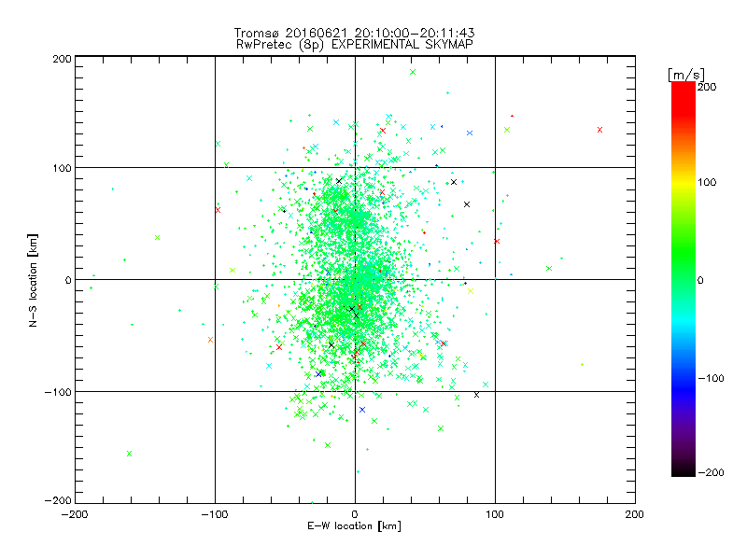Click the E-W location [km] axis label
The width and height of the screenshot is (747, 560).
pos(354,525)
